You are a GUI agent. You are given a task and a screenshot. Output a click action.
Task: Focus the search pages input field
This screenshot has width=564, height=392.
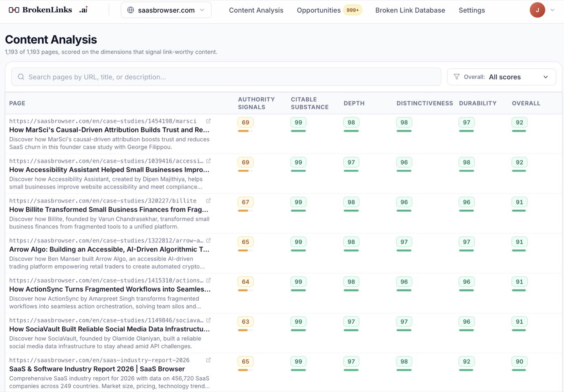pyautogui.click(x=226, y=77)
